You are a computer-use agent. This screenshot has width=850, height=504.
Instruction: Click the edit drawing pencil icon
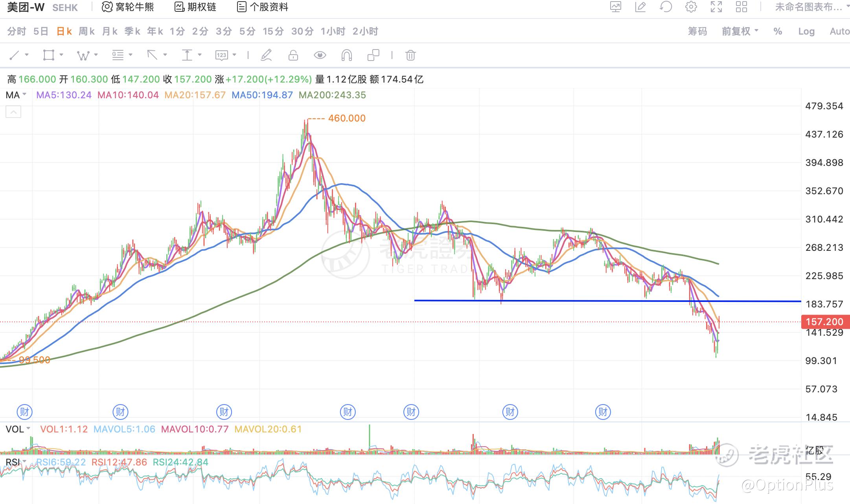pos(640,7)
